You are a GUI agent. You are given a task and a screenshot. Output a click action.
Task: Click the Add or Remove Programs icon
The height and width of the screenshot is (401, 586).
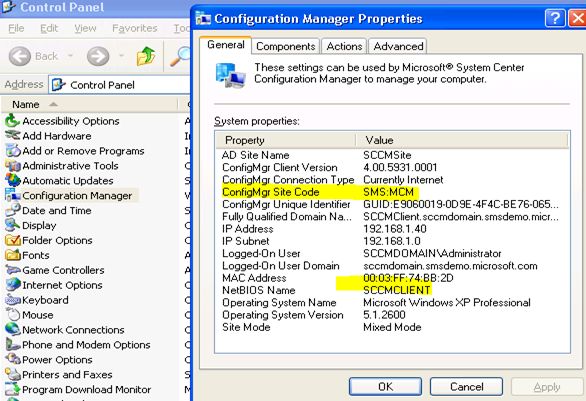[x=12, y=151]
